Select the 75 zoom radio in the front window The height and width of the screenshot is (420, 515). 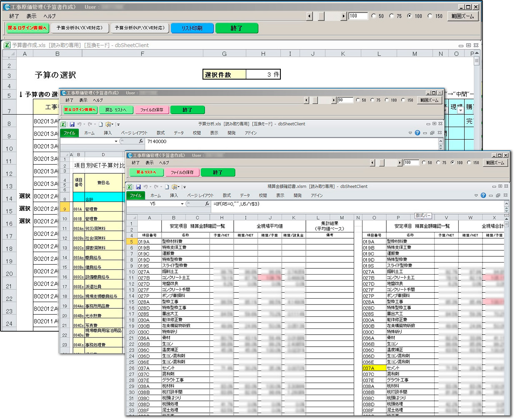point(438,162)
